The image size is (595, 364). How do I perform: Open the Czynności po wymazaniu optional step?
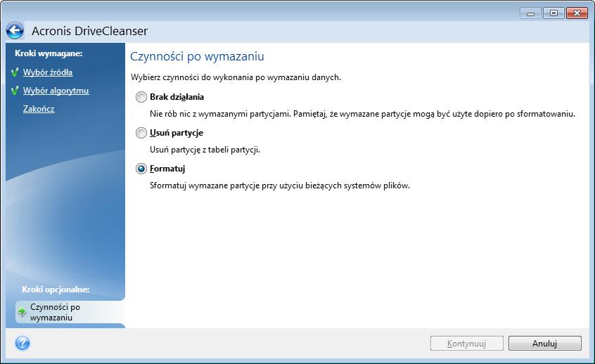click(55, 312)
